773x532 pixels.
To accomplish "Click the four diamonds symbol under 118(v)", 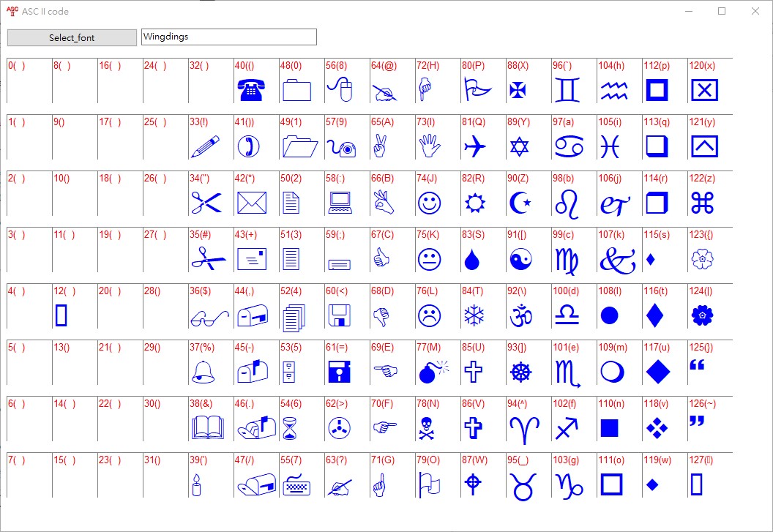I will click(x=657, y=429).
